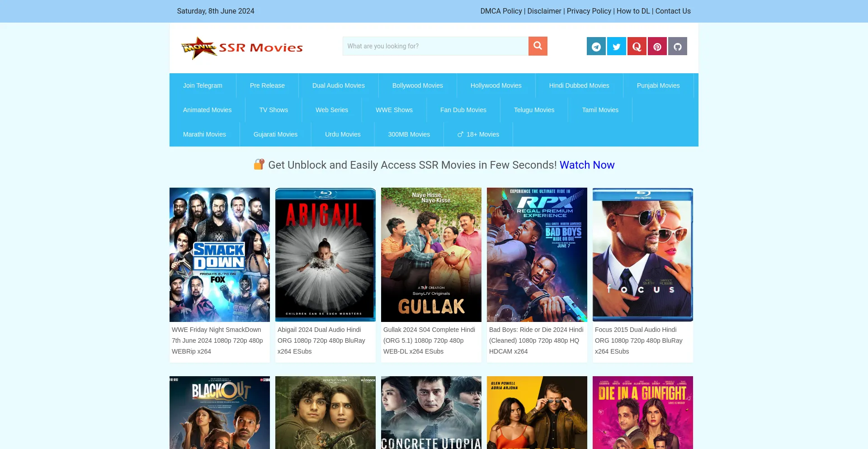Select the Telugu Movies category
The image size is (868, 449).
534,110
